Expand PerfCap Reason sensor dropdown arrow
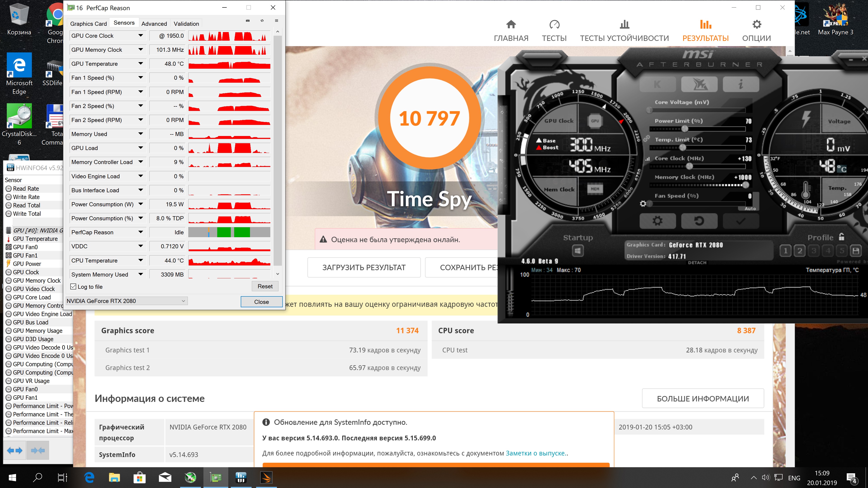Image resolution: width=868 pixels, height=488 pixels. pos(141,232)
